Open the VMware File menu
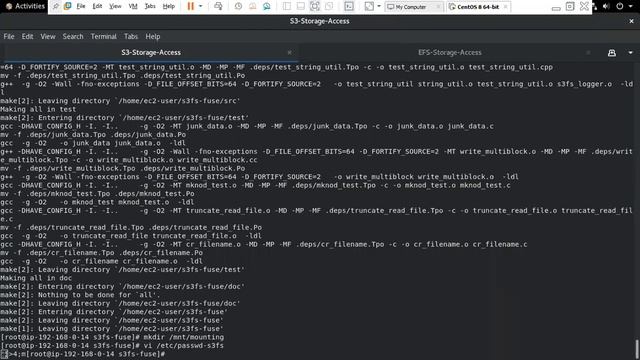 point(81,7)
